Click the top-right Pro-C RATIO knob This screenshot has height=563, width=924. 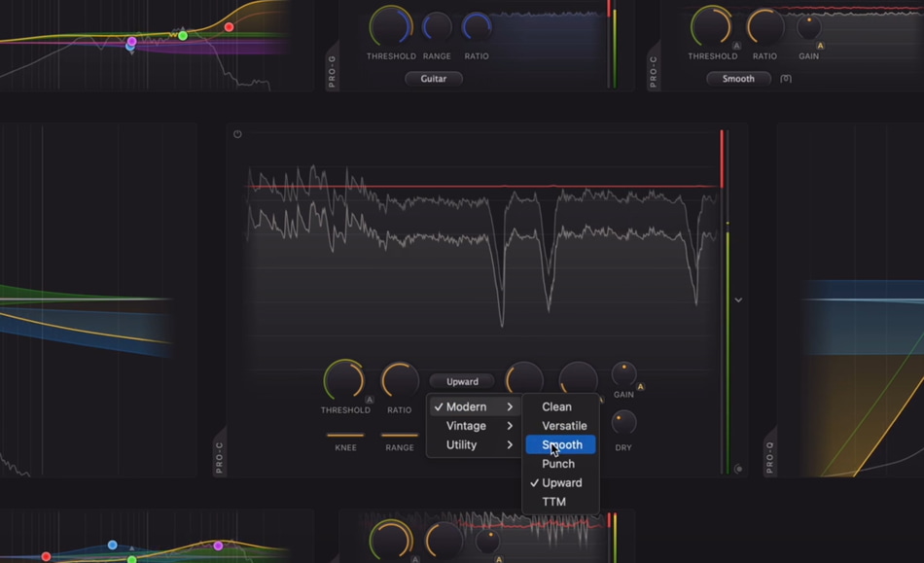(764, 27)
